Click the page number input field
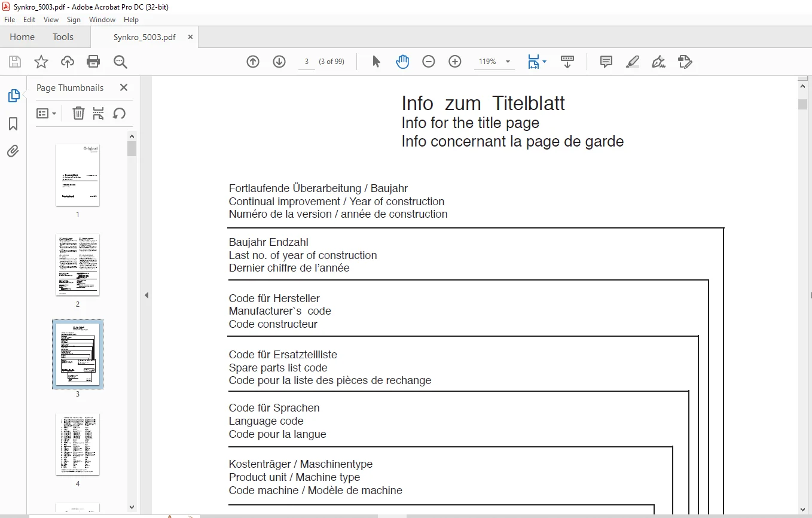This screenshot has height=518, width=812. 307,62
